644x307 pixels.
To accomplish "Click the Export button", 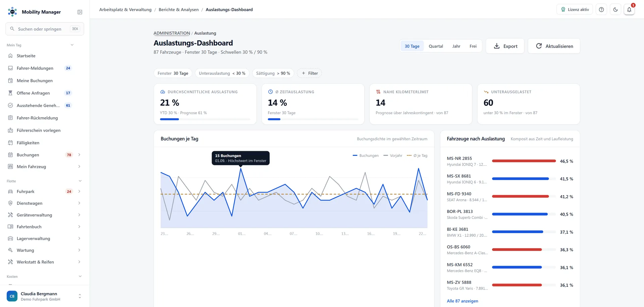I will [505, 46].
